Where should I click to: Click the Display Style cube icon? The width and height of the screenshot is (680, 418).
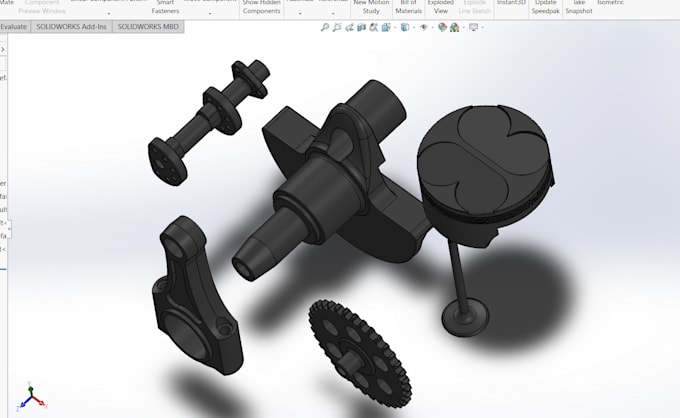[x=405, y=27]
